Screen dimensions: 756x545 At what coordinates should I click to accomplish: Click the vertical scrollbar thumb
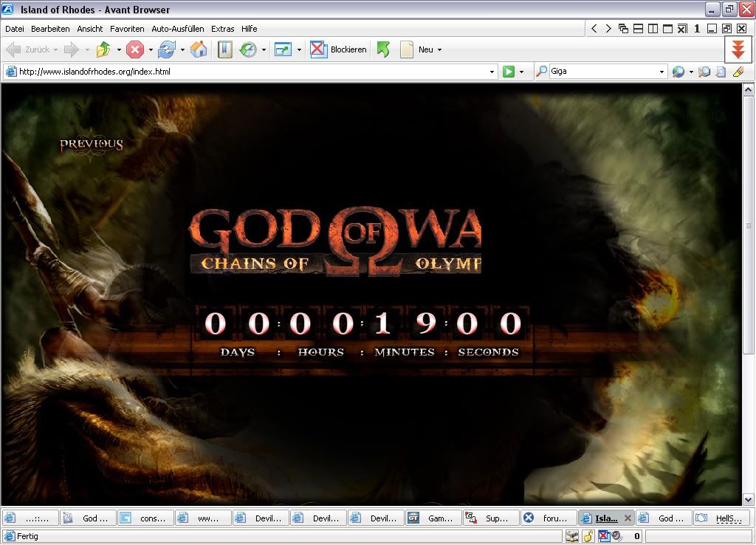click(749, 224)
